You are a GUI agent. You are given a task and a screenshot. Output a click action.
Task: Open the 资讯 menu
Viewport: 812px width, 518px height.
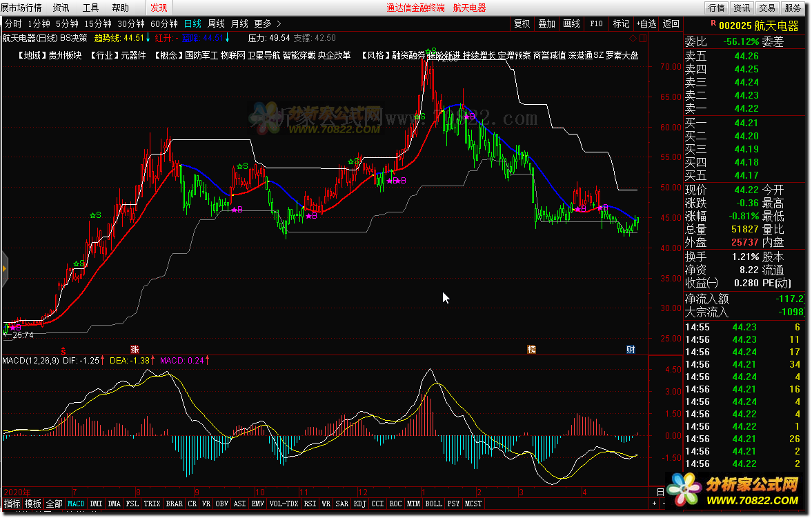point(61,8)
